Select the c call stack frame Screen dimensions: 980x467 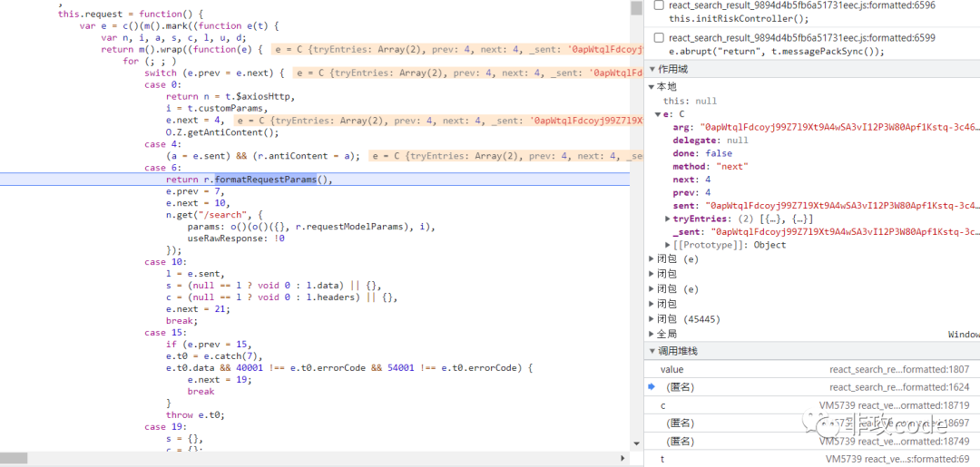[810, 406]
